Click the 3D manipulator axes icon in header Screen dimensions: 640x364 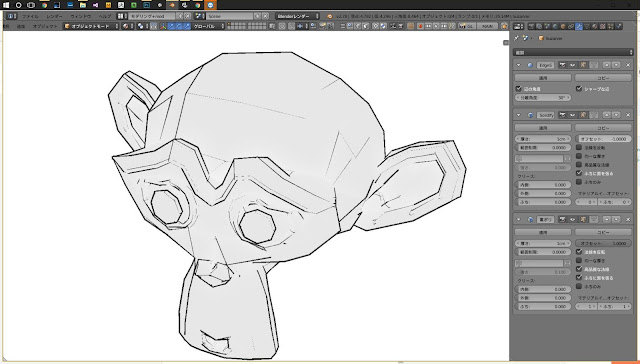coord(163,26)
